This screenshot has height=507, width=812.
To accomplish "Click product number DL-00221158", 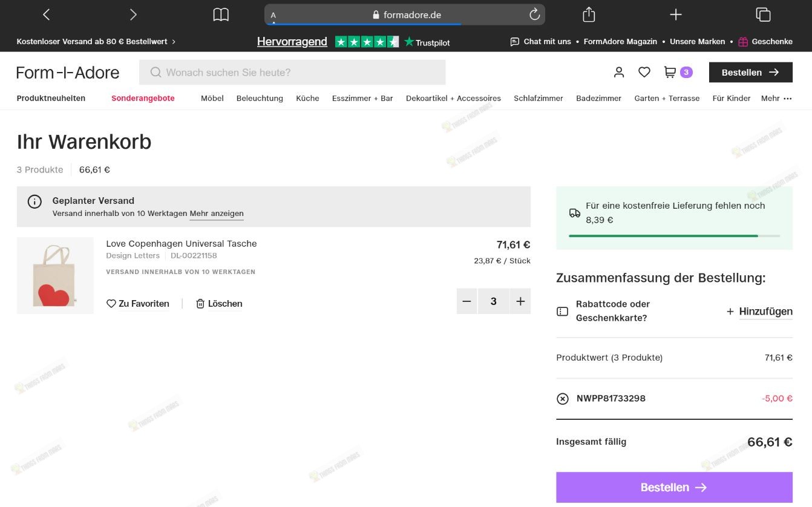I will coord(194,255).
